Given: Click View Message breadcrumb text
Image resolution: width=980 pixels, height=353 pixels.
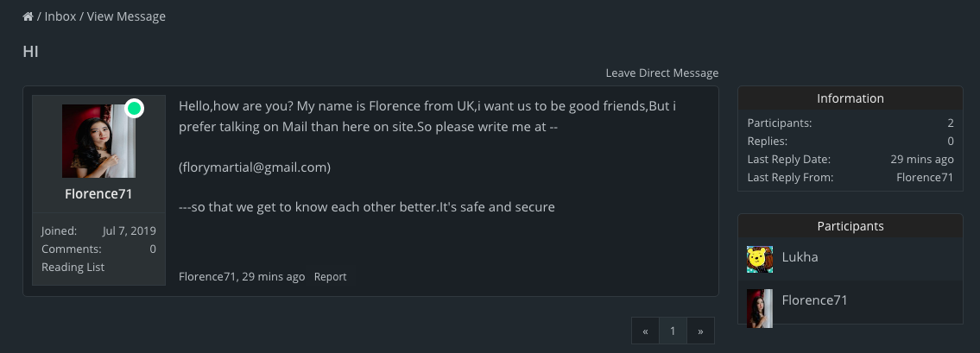Looking at the screenshot, I should point(126,16).
